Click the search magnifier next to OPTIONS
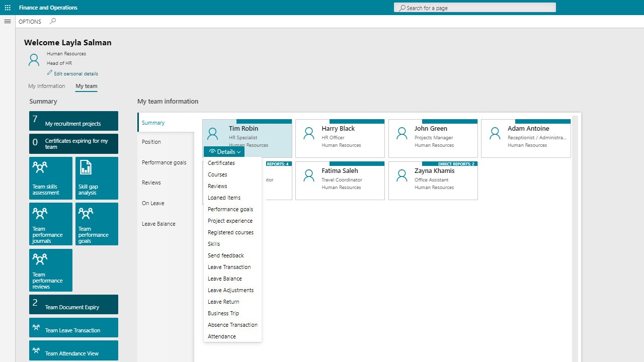The width and height of the screenshot is (644, 362). coord(53,21)
